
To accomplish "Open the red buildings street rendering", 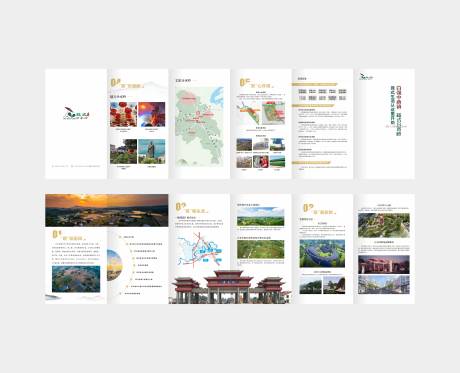I will coord(384,264).
